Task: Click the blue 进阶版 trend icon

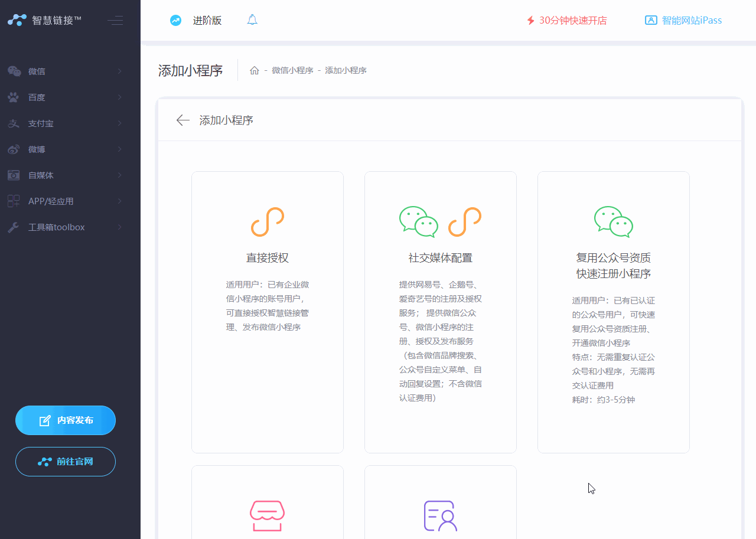Action: coord(175,21)
